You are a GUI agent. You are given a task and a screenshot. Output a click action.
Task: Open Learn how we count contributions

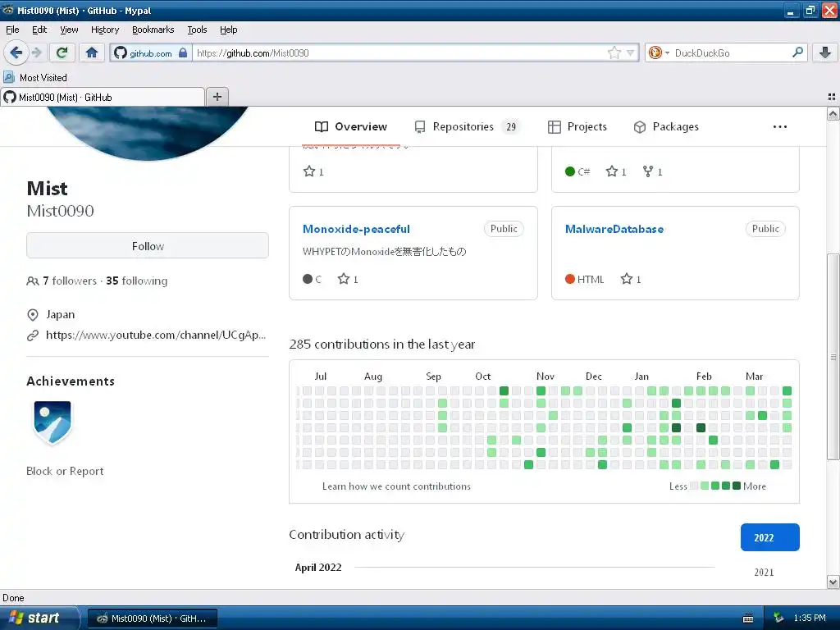(x=396, y=486)
